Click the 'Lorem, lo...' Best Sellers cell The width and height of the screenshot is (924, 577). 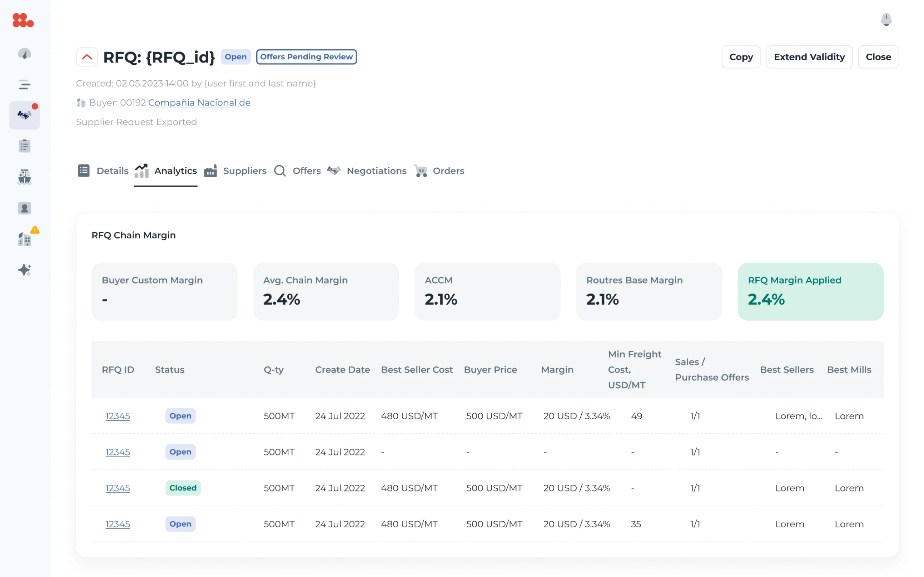pyautogui.click(x=799, y=416)
